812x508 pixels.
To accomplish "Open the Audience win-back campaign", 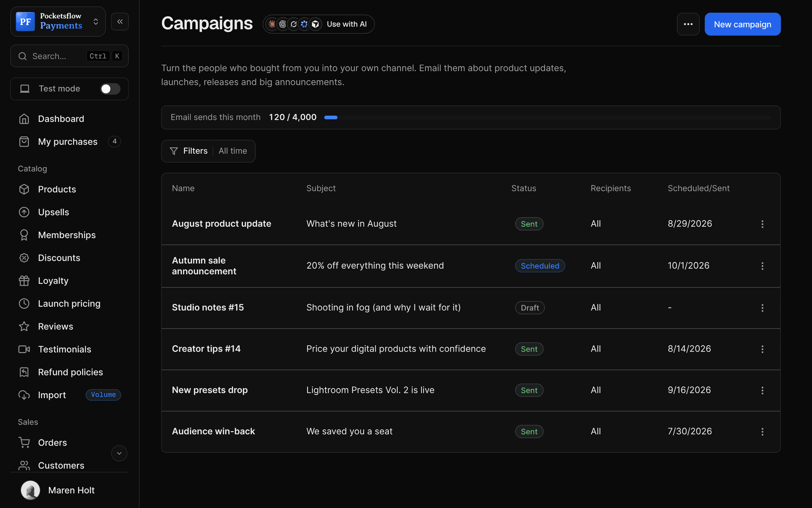I will pos(213,431).
